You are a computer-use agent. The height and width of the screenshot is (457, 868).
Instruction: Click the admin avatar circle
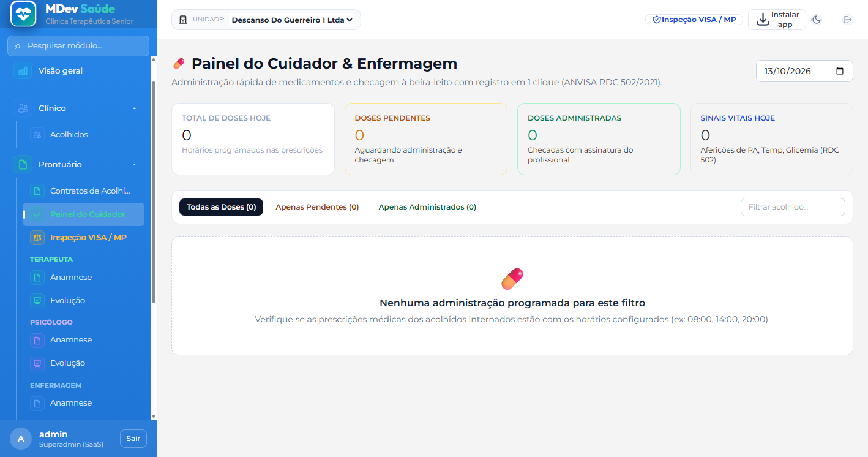coord(21,439)
